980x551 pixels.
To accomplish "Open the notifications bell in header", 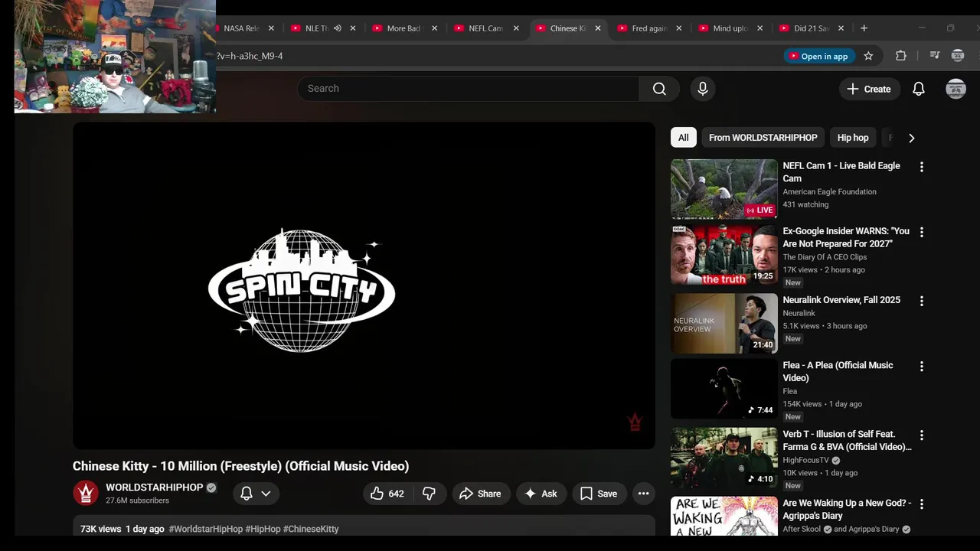I will [x=919, y=89].
